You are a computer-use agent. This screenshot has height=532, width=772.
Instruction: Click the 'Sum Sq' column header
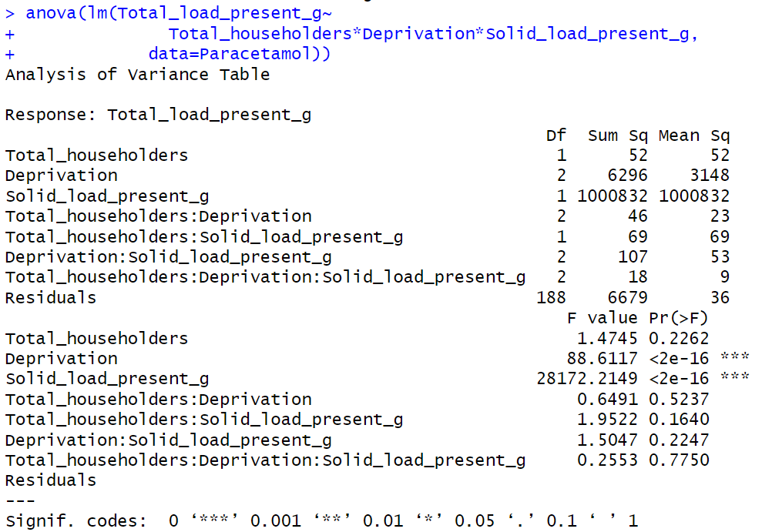617,136
